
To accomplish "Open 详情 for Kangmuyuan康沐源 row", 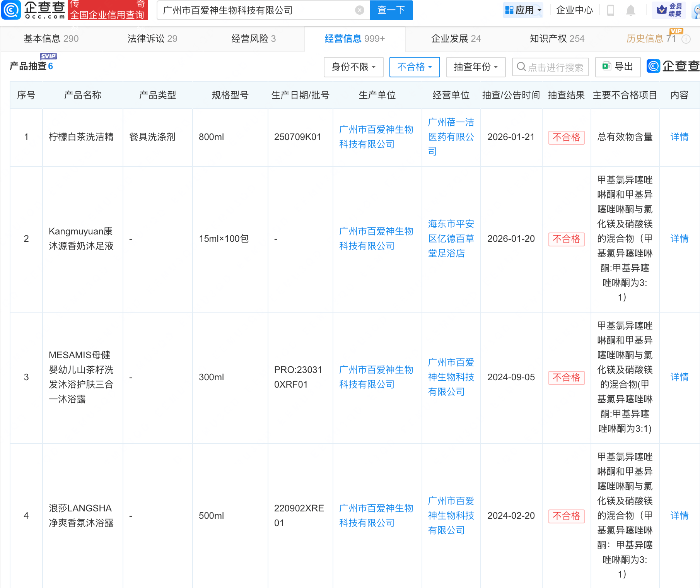I will pyautogui.click(x=679, y=239).
